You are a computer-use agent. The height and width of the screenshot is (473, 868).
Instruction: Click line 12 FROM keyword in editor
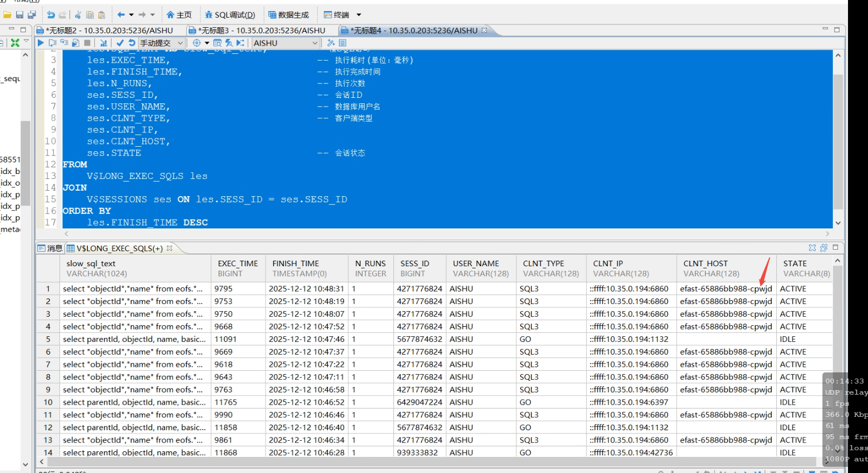(75, 165)
